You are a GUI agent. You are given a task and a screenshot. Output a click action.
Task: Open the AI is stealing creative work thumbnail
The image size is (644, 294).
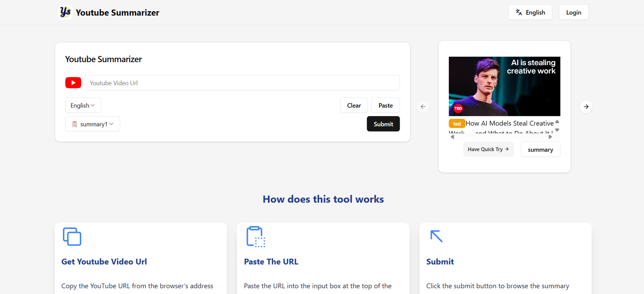[504, 86]
